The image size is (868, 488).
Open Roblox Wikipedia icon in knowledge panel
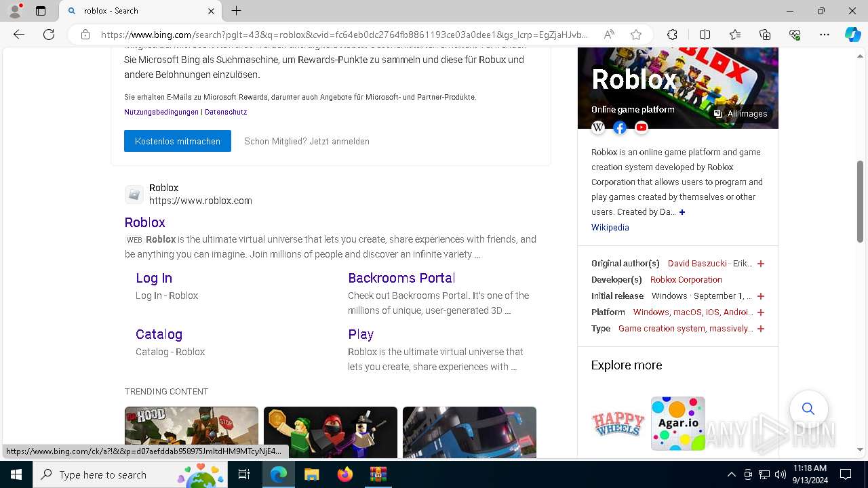coord(598,127)
